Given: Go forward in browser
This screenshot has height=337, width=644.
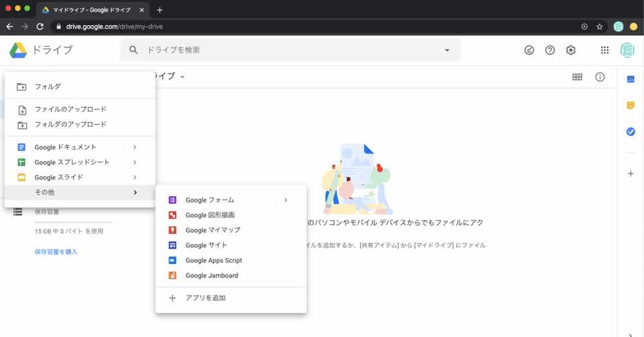Looking at the screenshot, I should 25,27.
